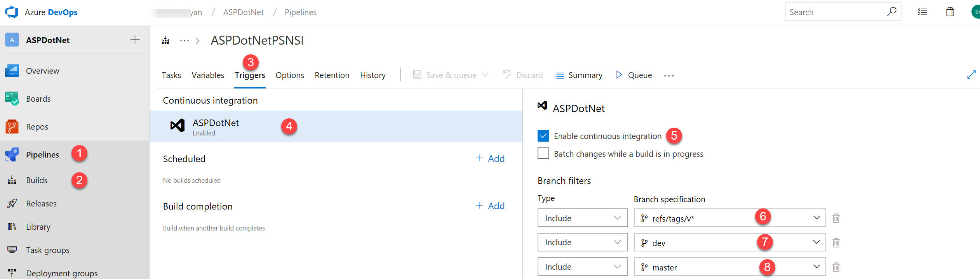
Task: Open the Repos sidebar icon
Action: tap(12, 127)
